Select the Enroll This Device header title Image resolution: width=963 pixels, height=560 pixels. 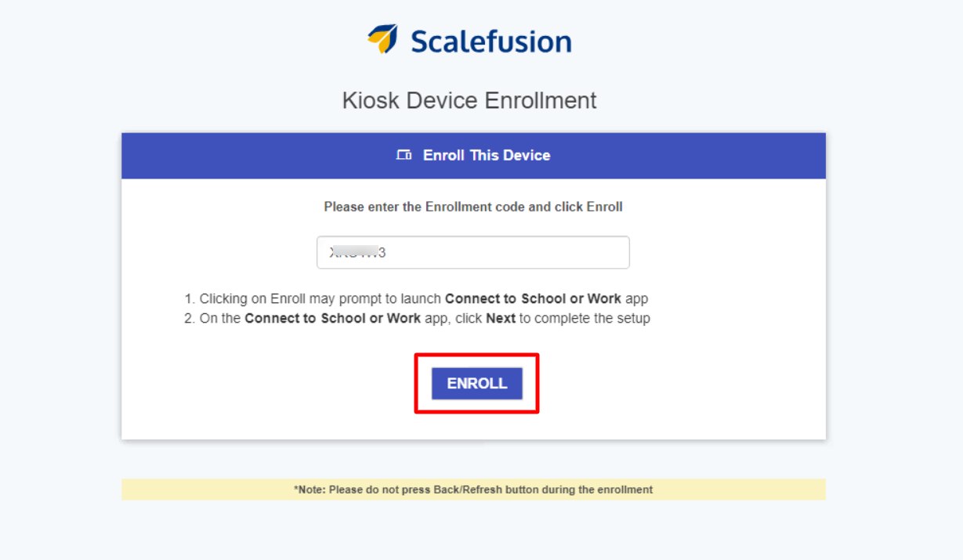coord(487,155)
